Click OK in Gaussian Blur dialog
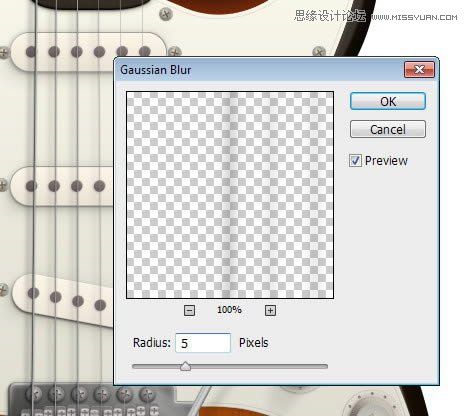The width and height of the screenshot is (468, 416). [x=388, y=101]
